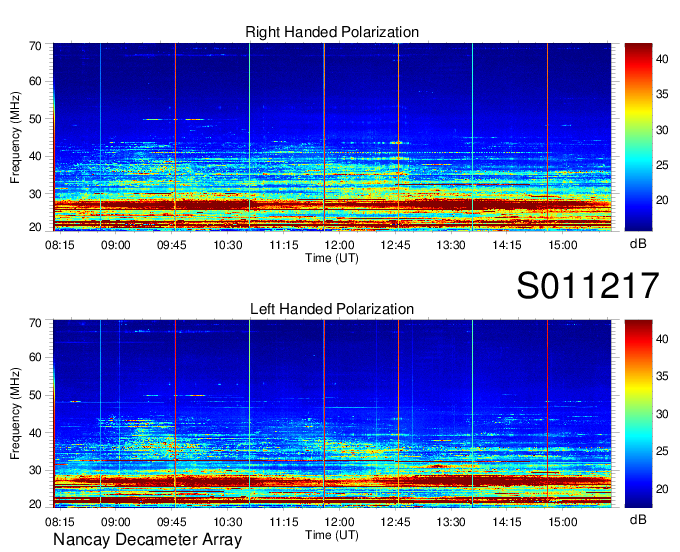Image resolution: width=680 pixels, height=552 pixels.
Task: Click the 60 MHz tick of Right Handed plot
Action: (36, 81)
